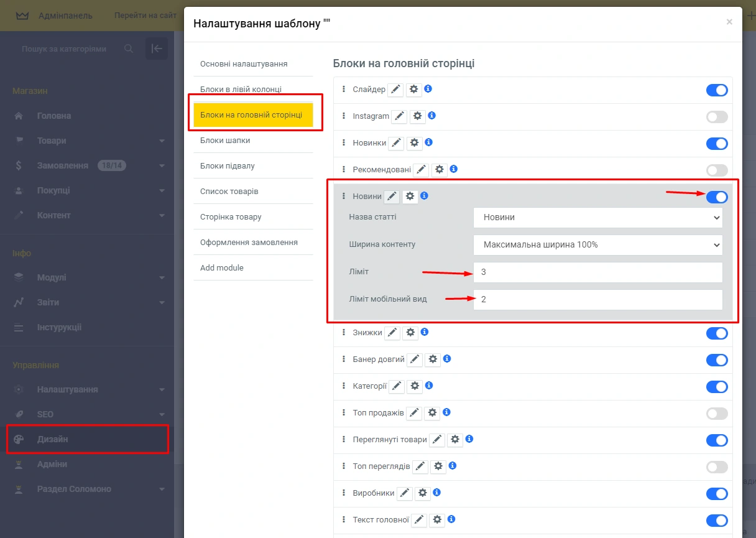
Task: Open gear settings for Банер довгий
Action: click(x=433, y=359)
